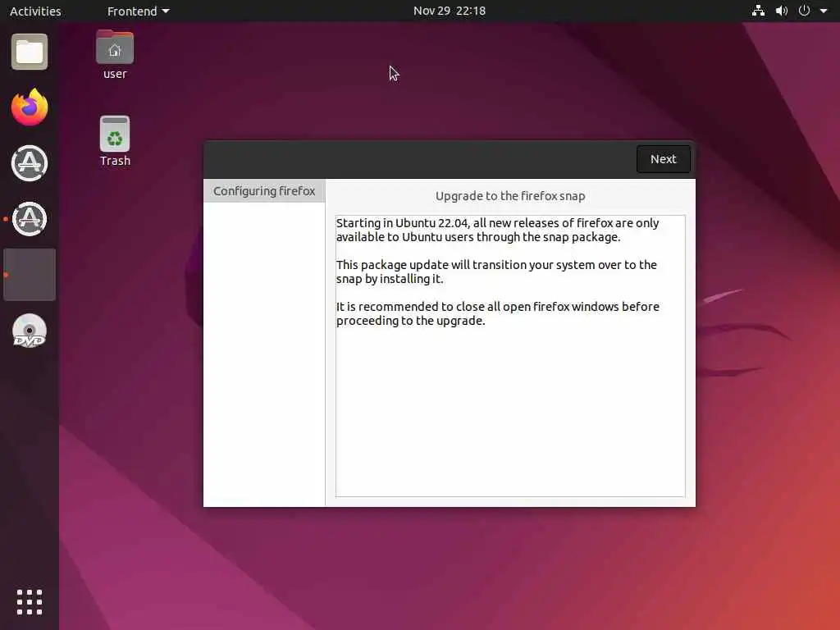Click the paragraph starting 'Starting in Ubuntu 22.04'

pyautogui.click(x=498, y=230)
